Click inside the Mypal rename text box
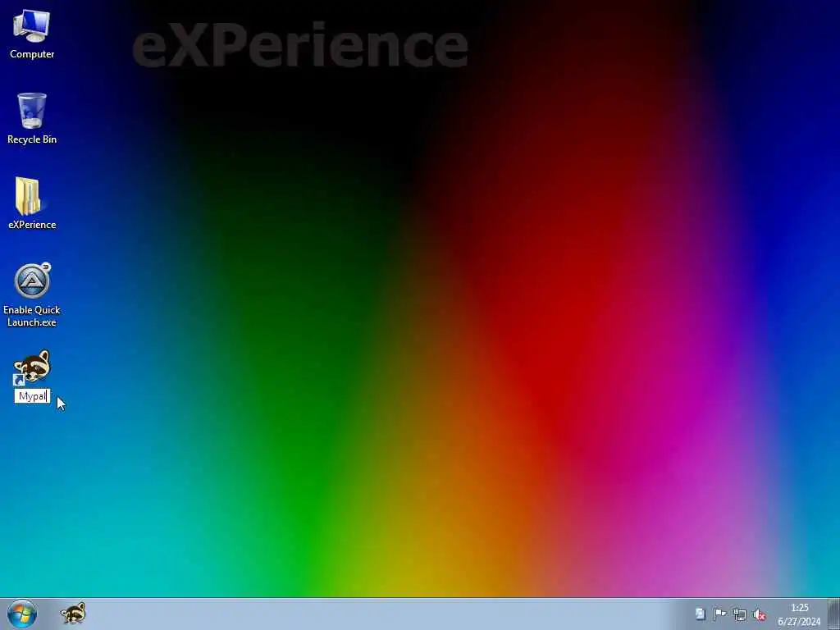Image resolution: width=840 pixels, height=630 pixels. (x=32, y=396)
